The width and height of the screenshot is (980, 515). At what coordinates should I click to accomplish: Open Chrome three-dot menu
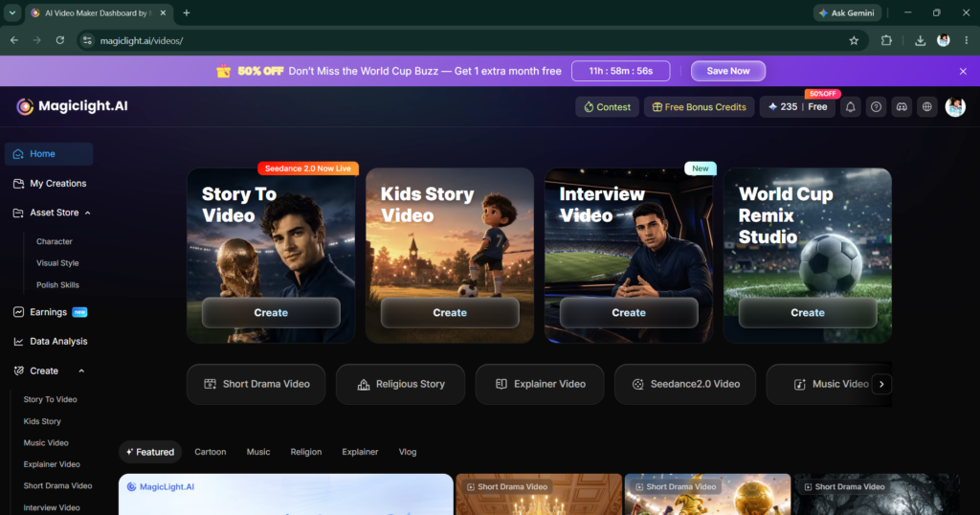click(x=967, y=40)
